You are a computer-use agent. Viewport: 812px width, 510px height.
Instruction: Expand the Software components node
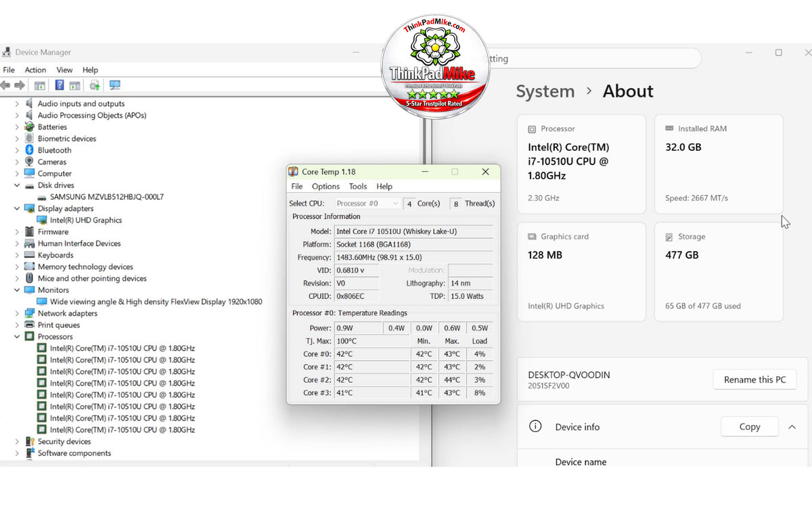[17, 453]
